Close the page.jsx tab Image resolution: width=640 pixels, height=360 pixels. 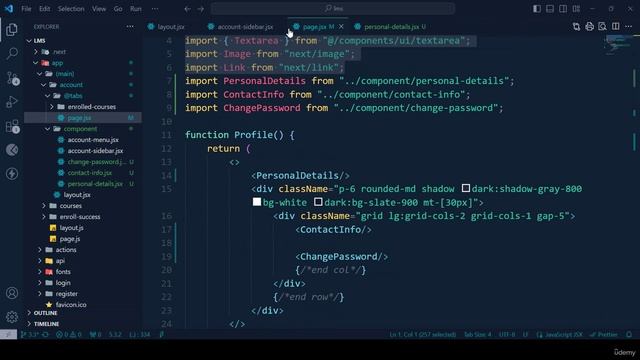tap(341, 27)
